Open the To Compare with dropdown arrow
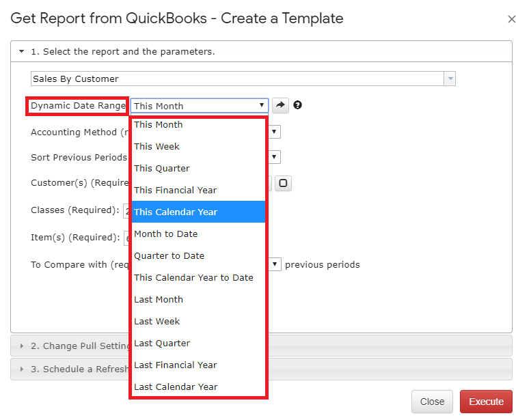This screenshot has width=516, height=420. coord(275,264)
